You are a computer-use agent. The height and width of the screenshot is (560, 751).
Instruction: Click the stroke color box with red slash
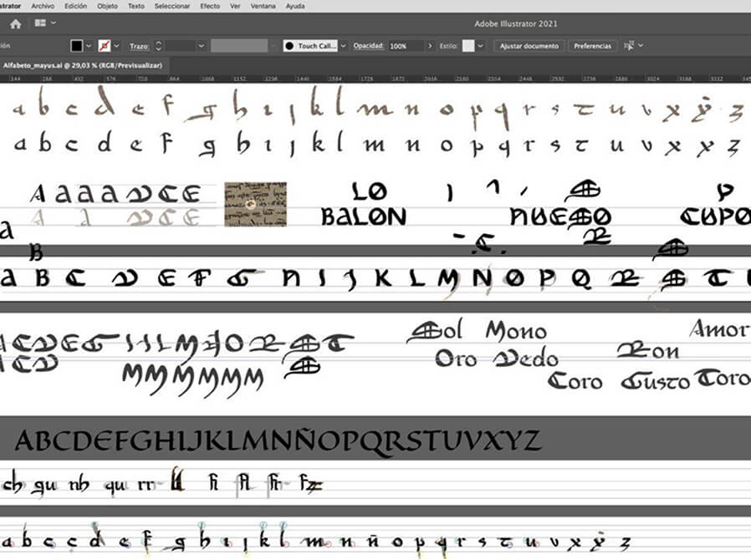point(105,46)
